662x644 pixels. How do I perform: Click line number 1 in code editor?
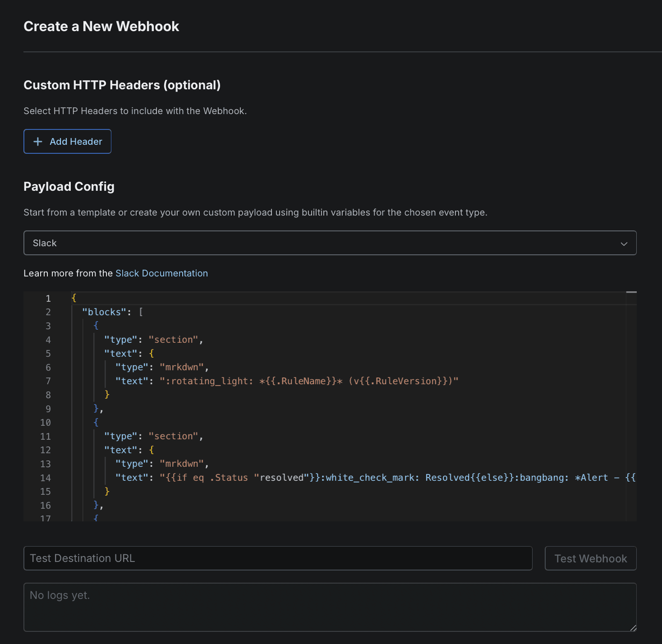[x=48, y=299]
